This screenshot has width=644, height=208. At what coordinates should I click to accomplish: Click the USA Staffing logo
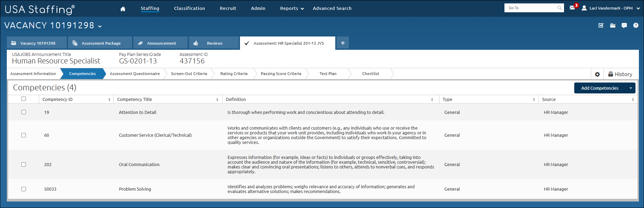click(39, 9)
